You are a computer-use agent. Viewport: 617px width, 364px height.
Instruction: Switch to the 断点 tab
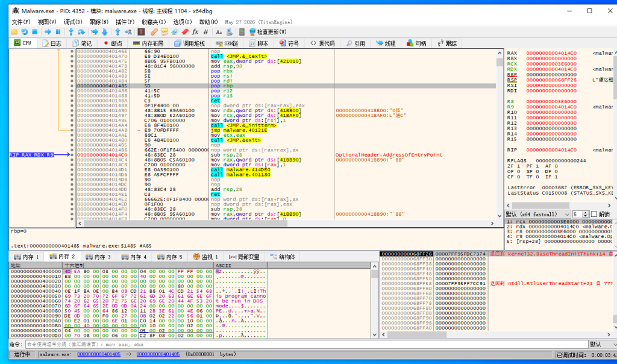point(113,43)
